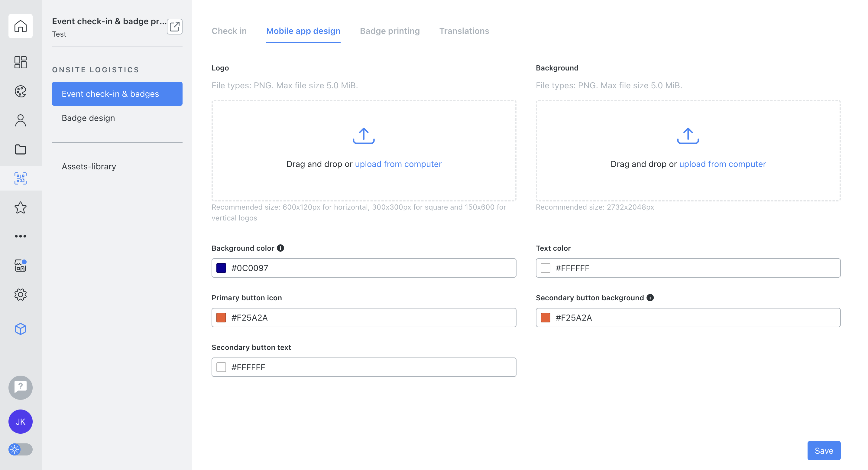Click the Background color blue swatch

click(x=221, y=268)
